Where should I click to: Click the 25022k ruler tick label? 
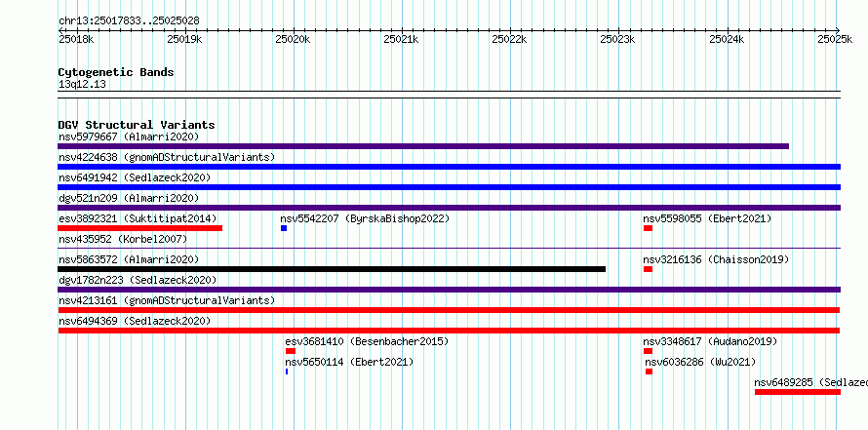click(510, 39)
